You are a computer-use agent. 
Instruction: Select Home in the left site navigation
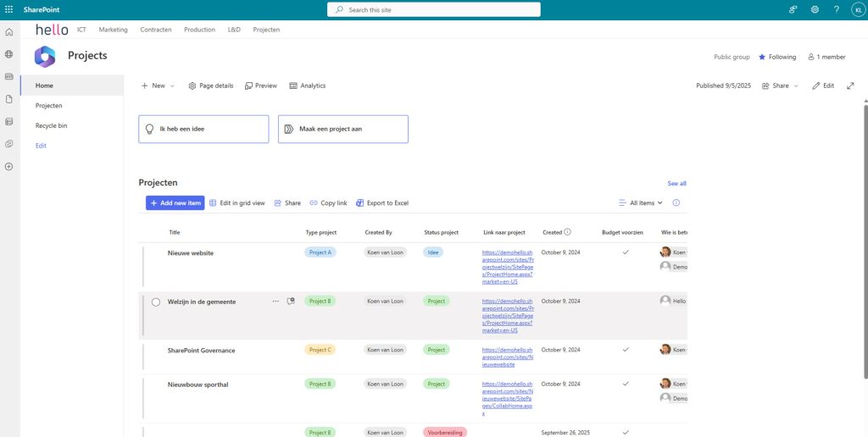72,86
